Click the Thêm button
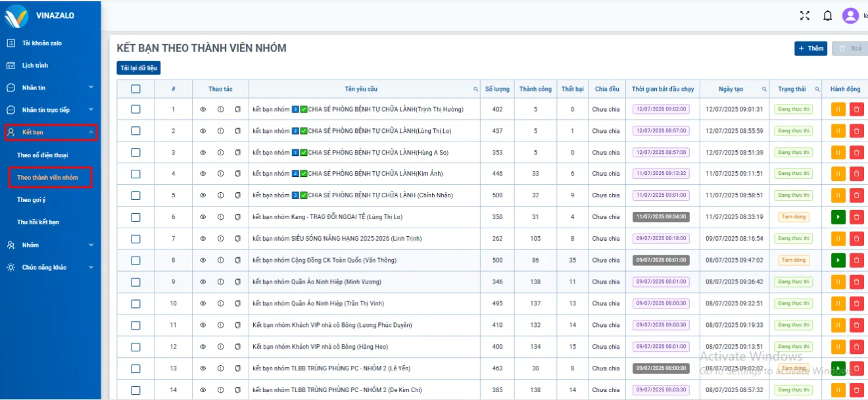 click(810, 49)
